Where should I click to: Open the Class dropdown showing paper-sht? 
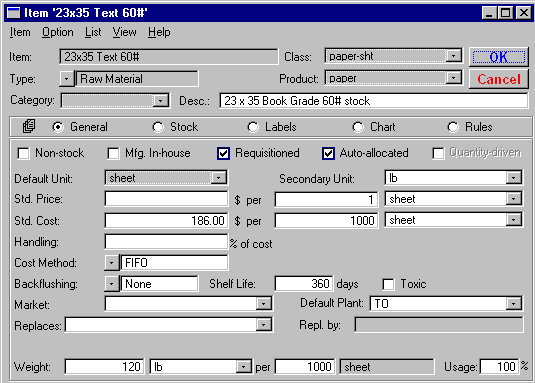point(453,56)
